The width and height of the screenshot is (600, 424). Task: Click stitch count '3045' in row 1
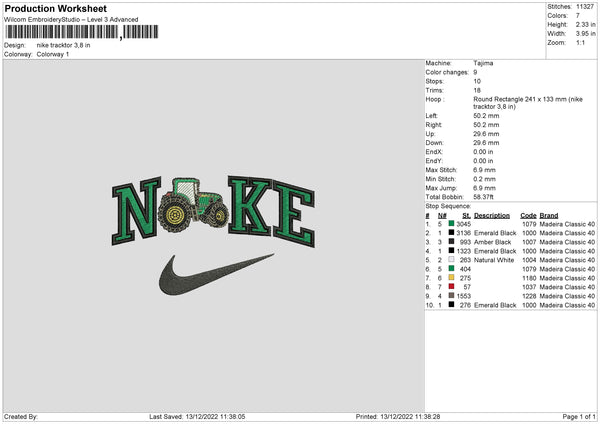click(464, 224)
